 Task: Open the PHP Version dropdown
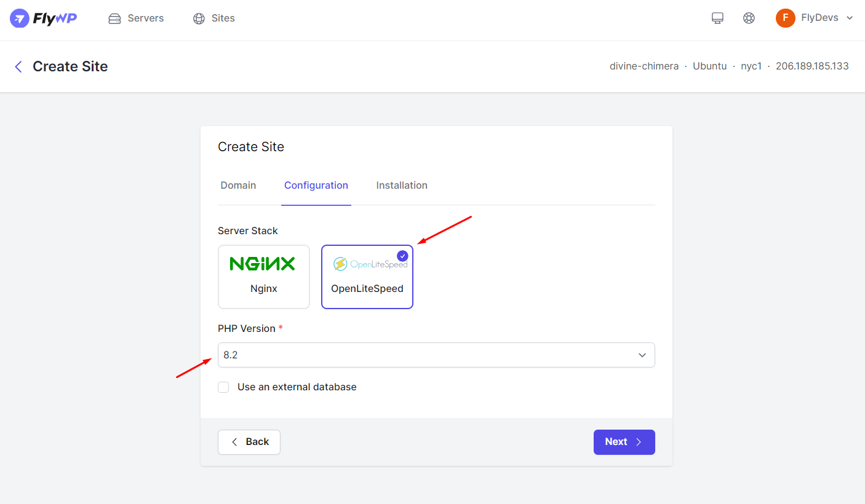tap(436, 355)
